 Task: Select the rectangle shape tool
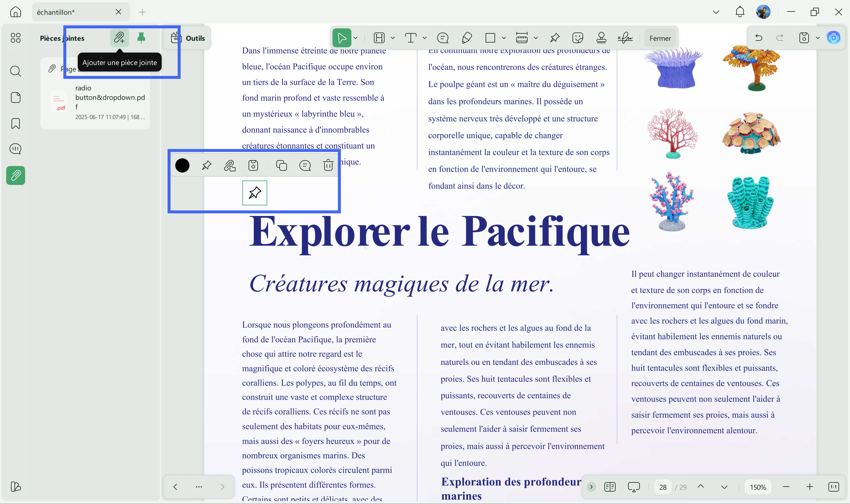point(490,38)
